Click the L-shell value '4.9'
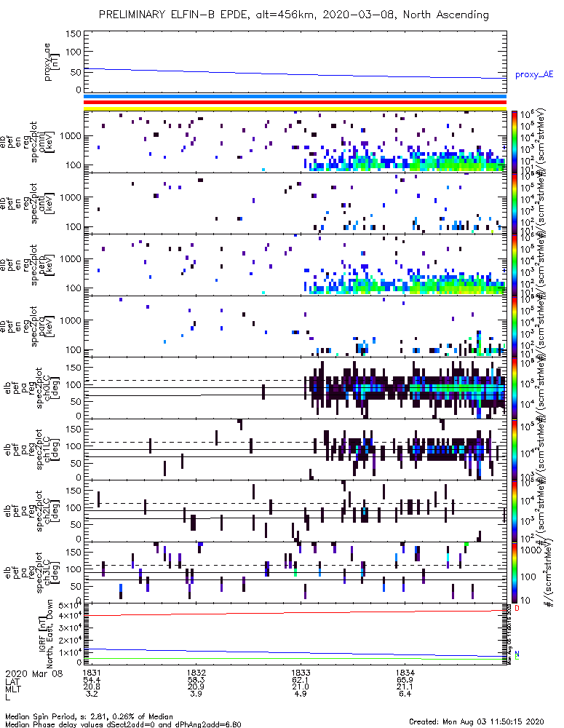 pyautogui.click(x=301, y=694)
